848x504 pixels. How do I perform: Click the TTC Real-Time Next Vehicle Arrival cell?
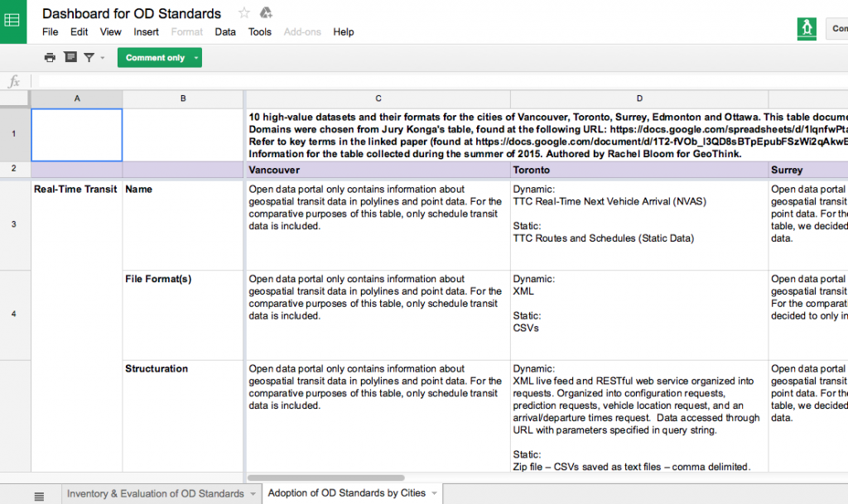pyautogui.click(x=639, y=225)
